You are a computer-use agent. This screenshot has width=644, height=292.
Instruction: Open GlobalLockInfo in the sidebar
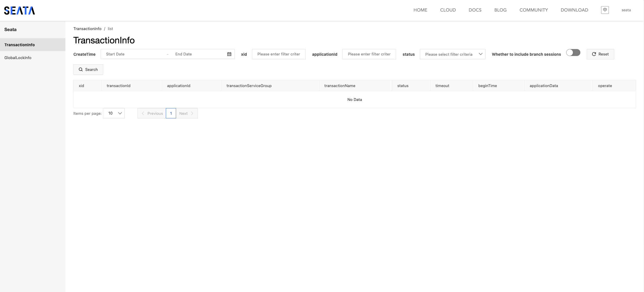(18, 58)
